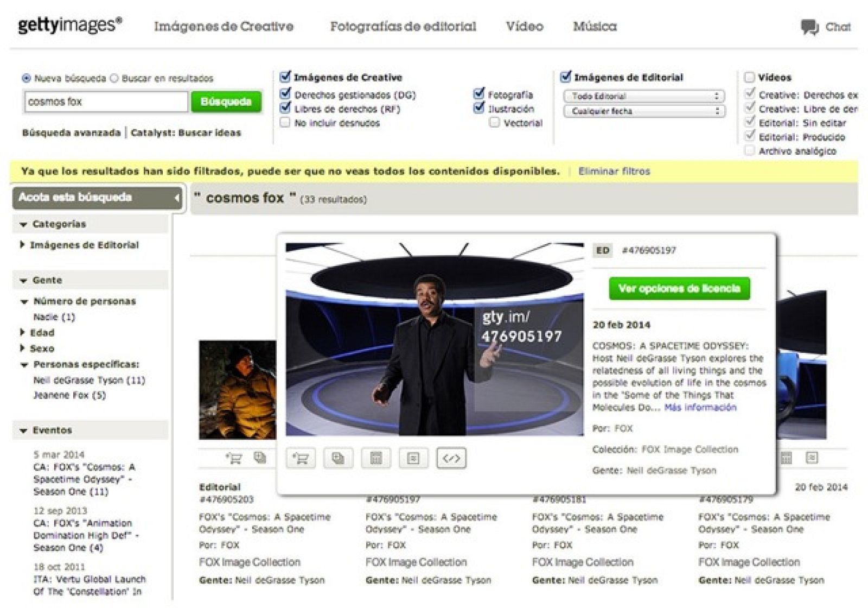Open the Fotografías de editorial menu

403,26
